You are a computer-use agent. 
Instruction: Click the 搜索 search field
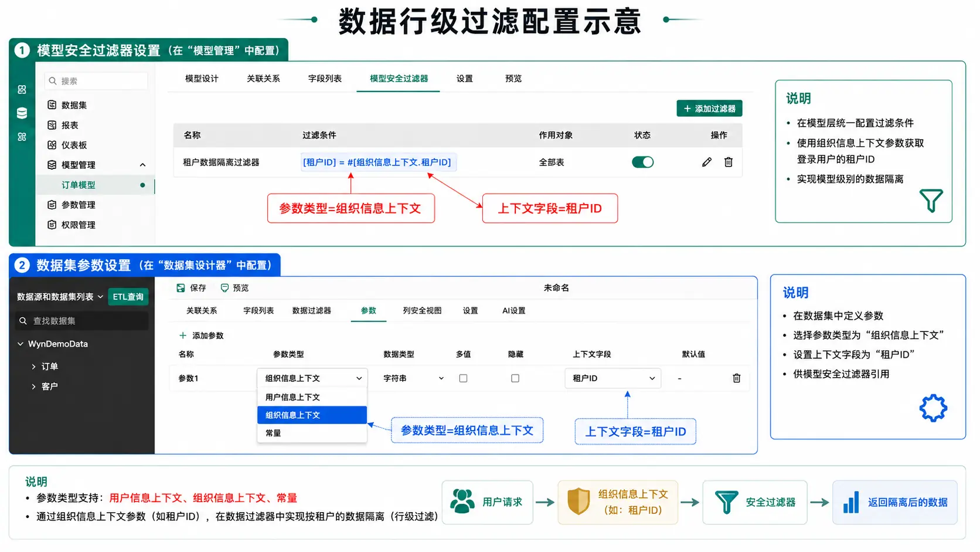[96, 81]
